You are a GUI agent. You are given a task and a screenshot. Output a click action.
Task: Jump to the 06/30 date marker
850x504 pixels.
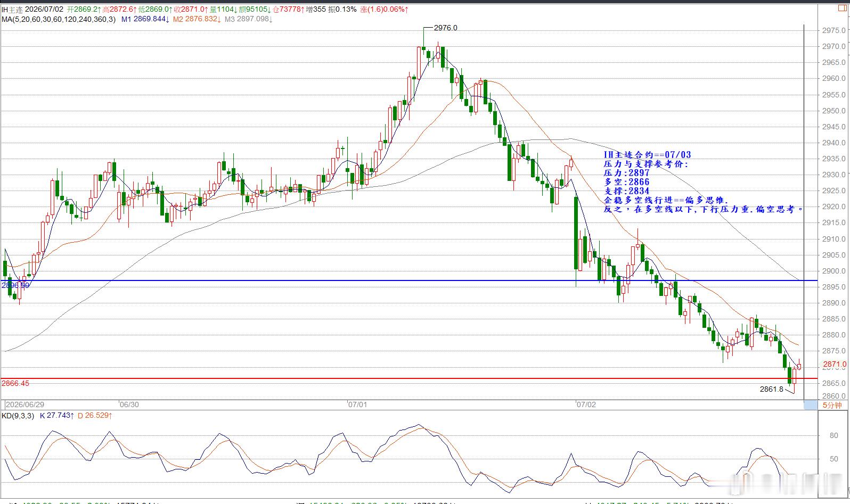129,404
